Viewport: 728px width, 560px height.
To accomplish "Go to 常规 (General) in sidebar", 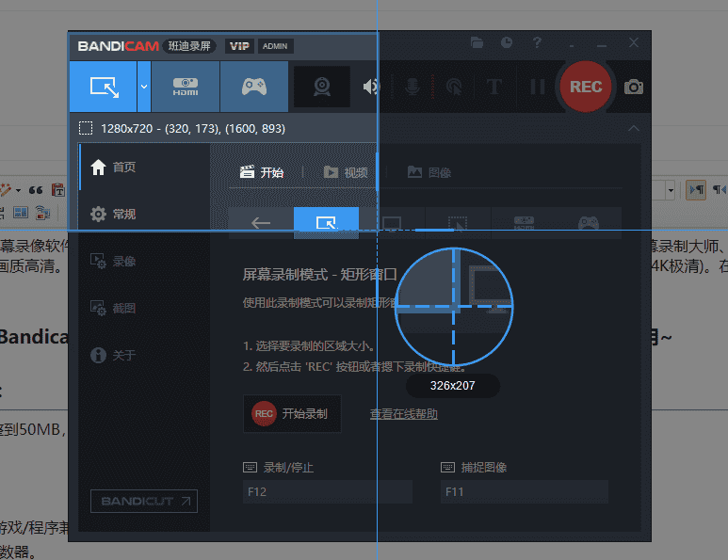I will click(x=124, y=215).
